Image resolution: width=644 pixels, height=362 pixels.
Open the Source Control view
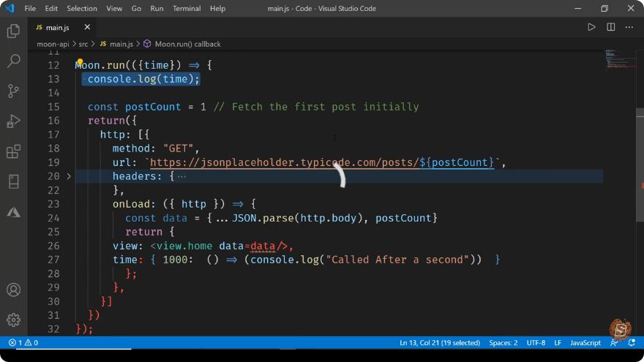[x=13, y=91]
